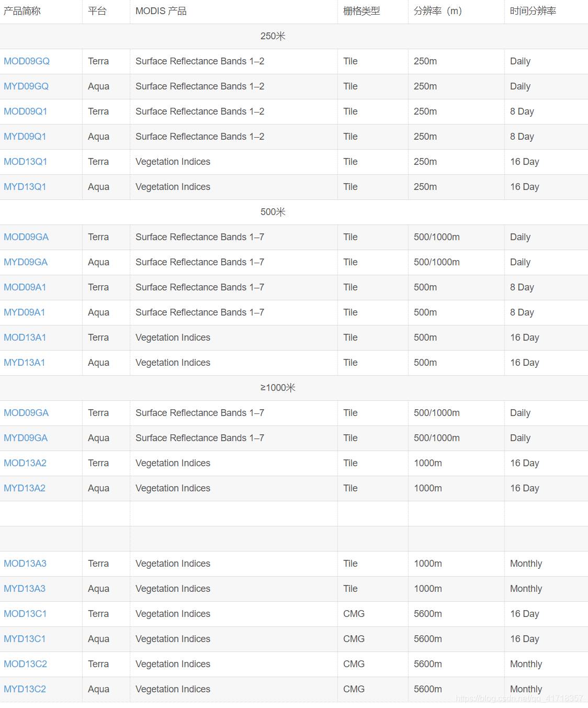Click 8 Day in the MYD09Q1 row
588x708 pixels.
(522, 137)
